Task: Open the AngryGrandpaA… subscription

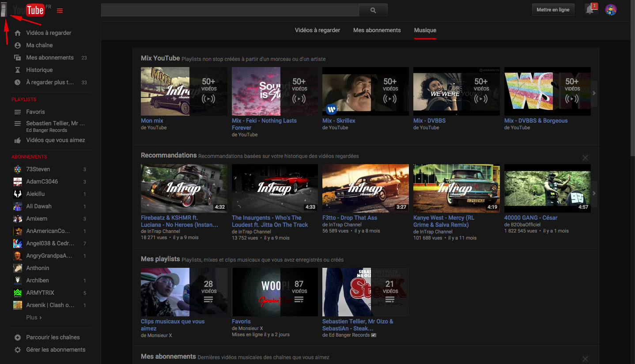Action: point(49,256)
